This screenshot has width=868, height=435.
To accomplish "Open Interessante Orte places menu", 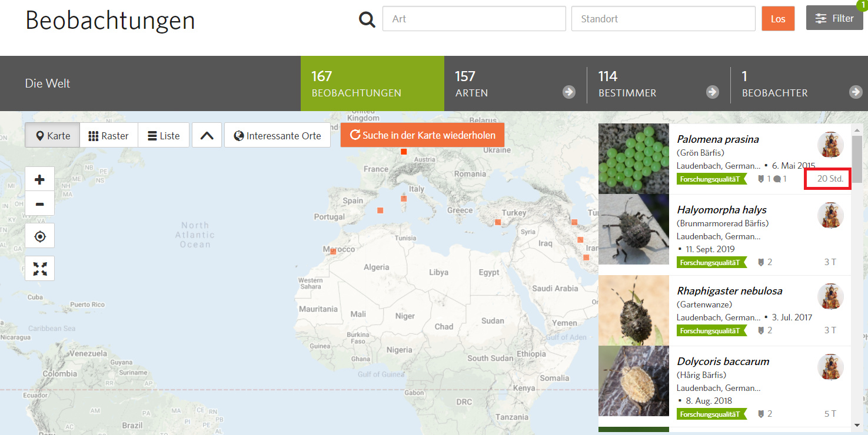I will click(277, 135).
